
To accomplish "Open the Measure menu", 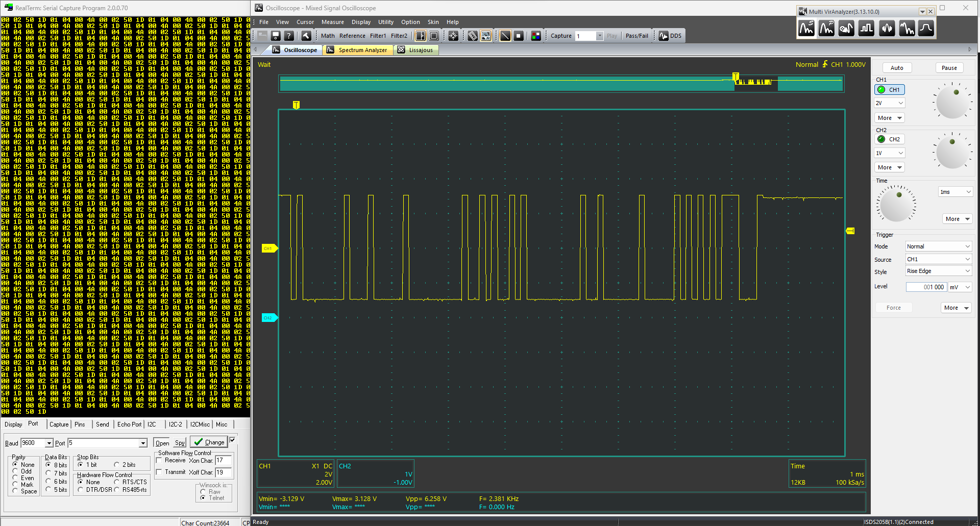I will (x=332, y=22).
